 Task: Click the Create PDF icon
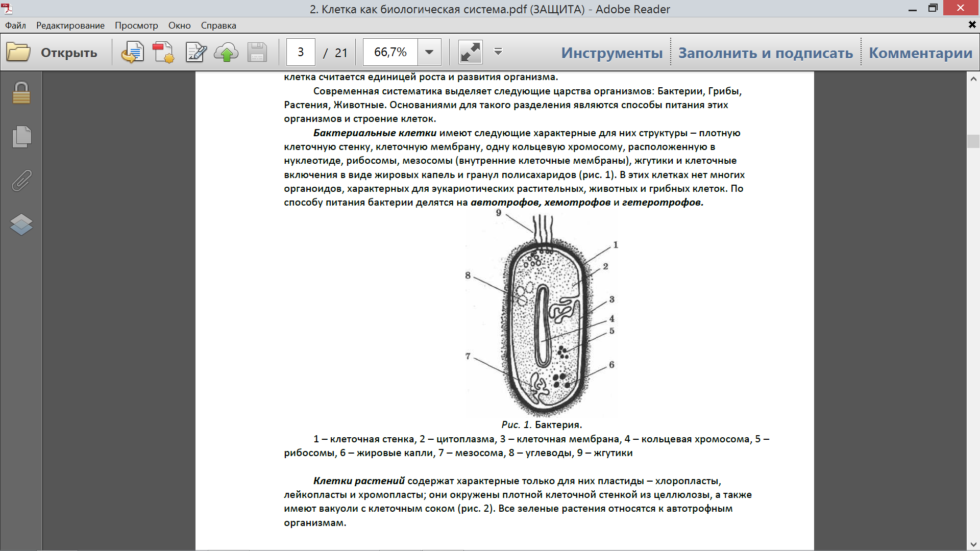click(x=163, y=52)
